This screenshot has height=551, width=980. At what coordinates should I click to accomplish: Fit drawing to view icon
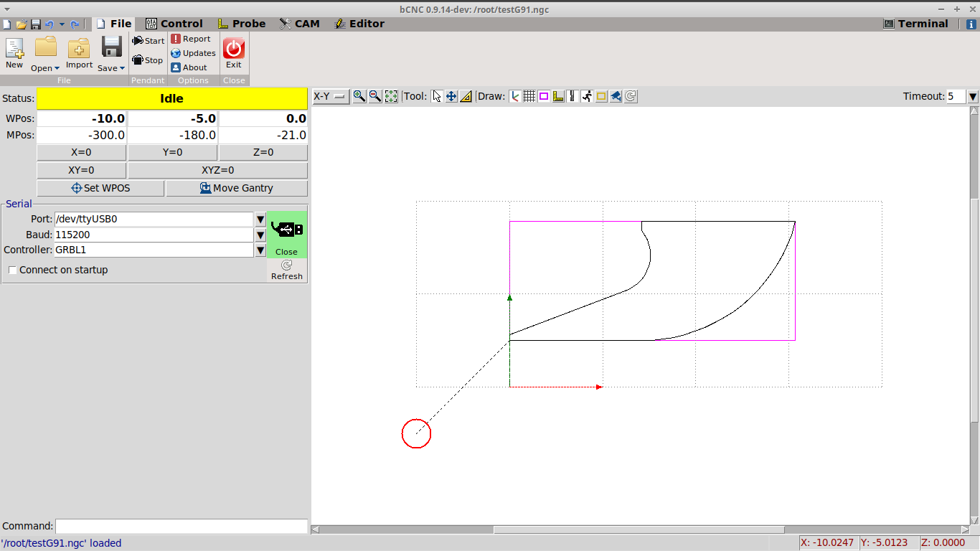pos(391,96)
